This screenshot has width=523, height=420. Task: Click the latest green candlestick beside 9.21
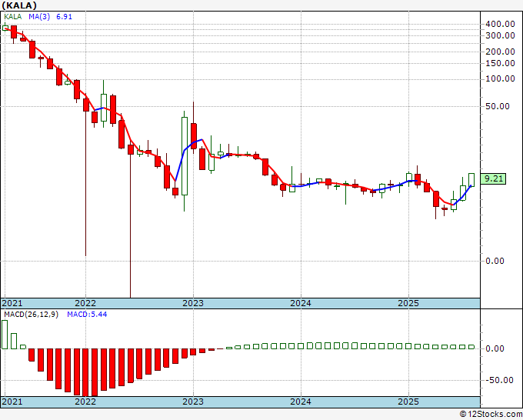click(x=471, y=180)
